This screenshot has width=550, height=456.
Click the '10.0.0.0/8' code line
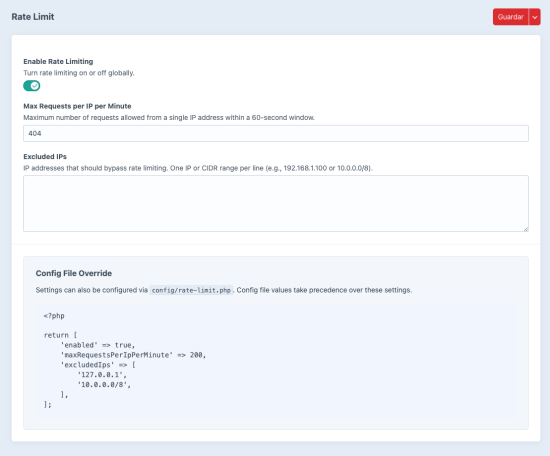click(104, 384)
